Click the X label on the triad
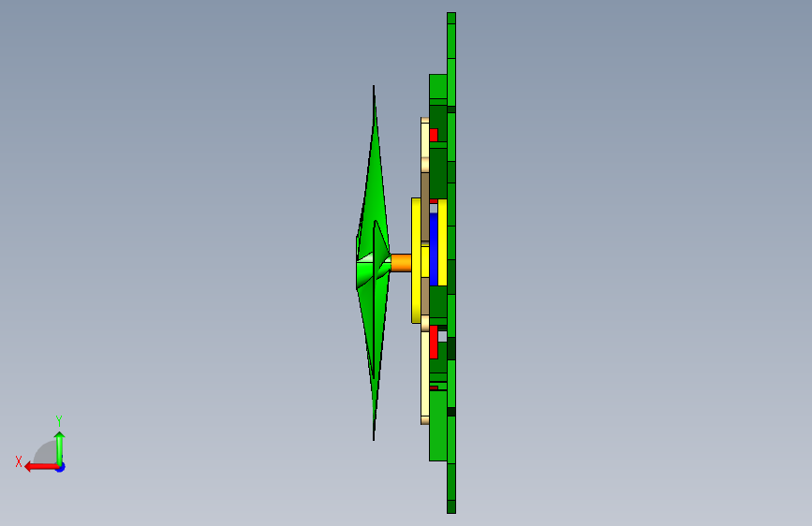The height and width of the screenshot is (526, 812). click(x=19, y=461)
